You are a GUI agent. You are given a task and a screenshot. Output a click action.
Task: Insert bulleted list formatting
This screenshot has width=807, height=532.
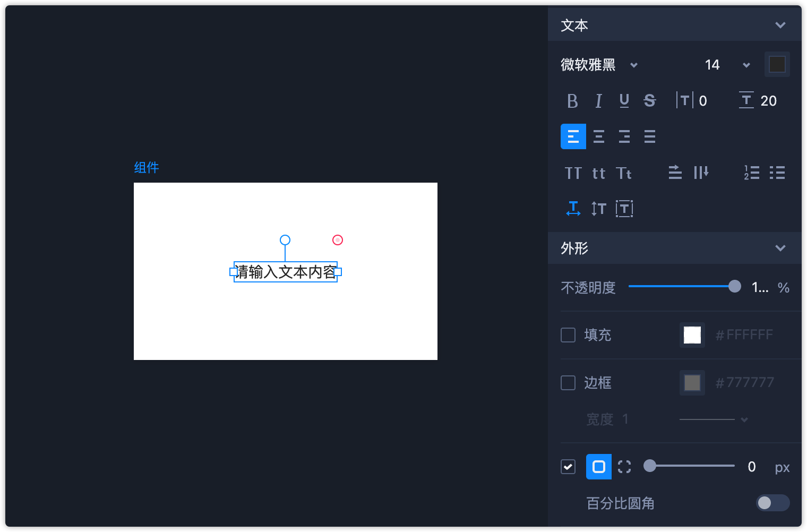coord(777,173)
